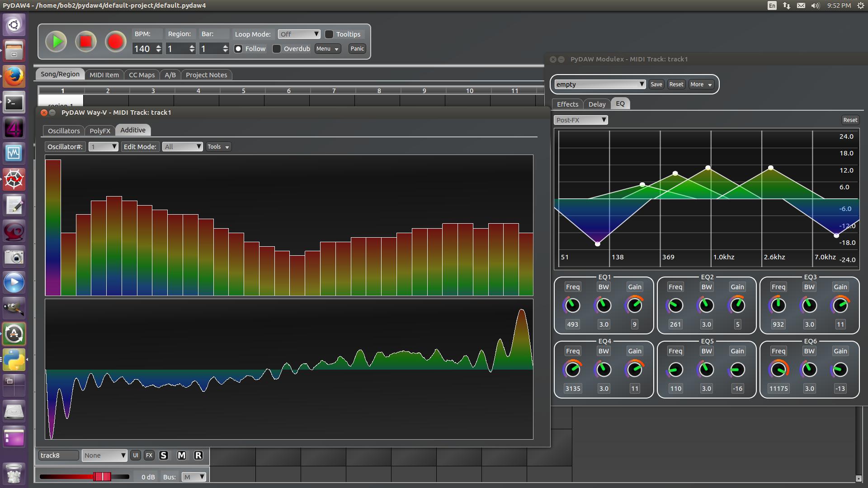
Task: Click Save next to the preset box
Action: 656,84
